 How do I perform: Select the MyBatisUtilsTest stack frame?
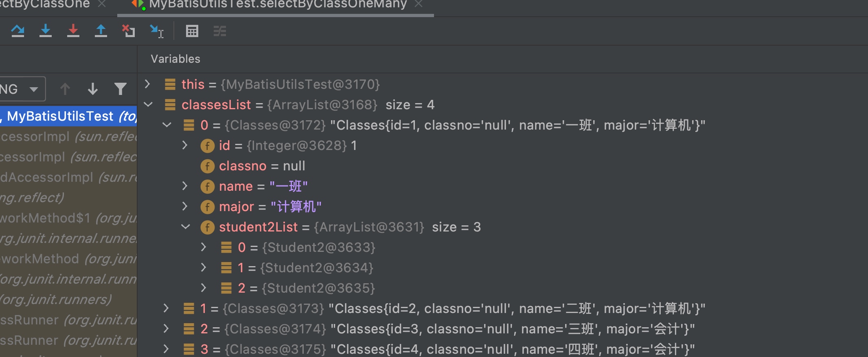click(x=68, y=117)
